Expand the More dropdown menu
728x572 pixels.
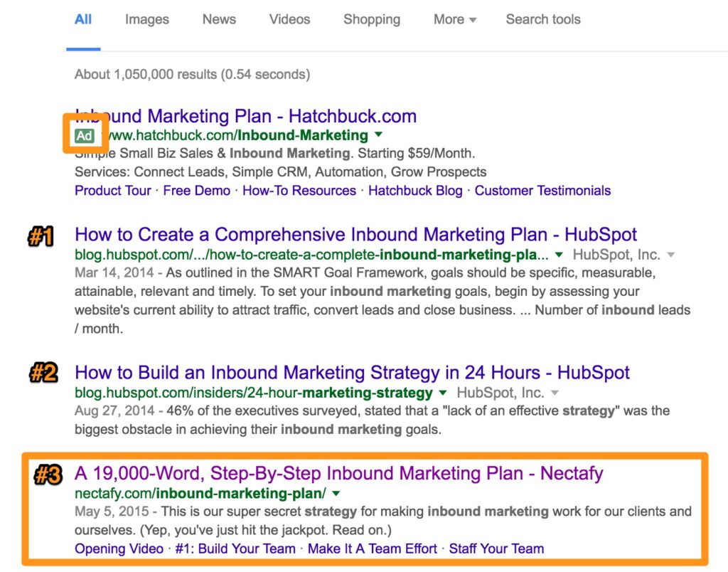[455, 19]
